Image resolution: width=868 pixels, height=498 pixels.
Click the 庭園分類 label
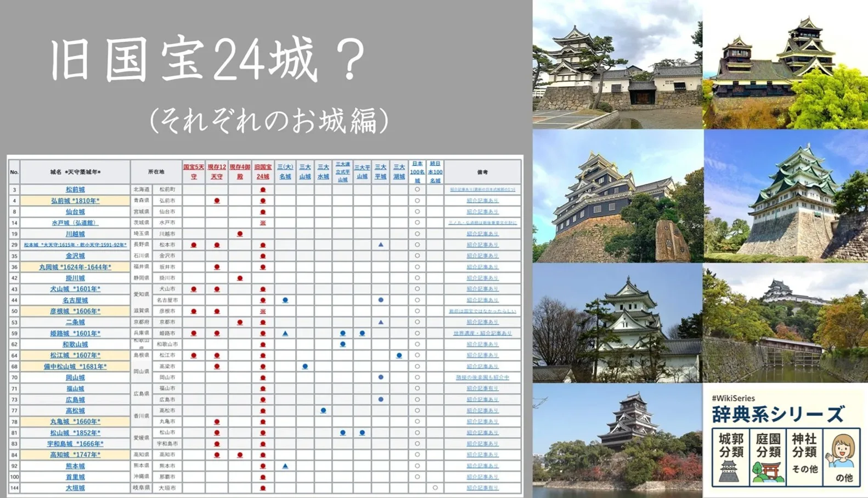pyautogui.click(x=768, y=445)
